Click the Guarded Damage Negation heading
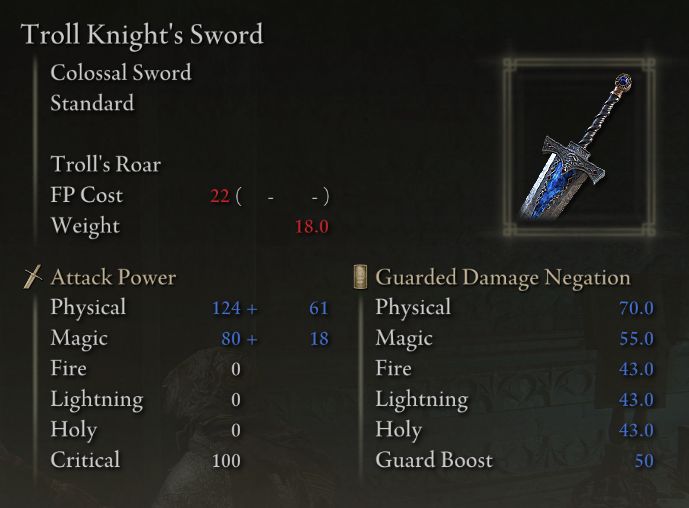 [503, 277]
